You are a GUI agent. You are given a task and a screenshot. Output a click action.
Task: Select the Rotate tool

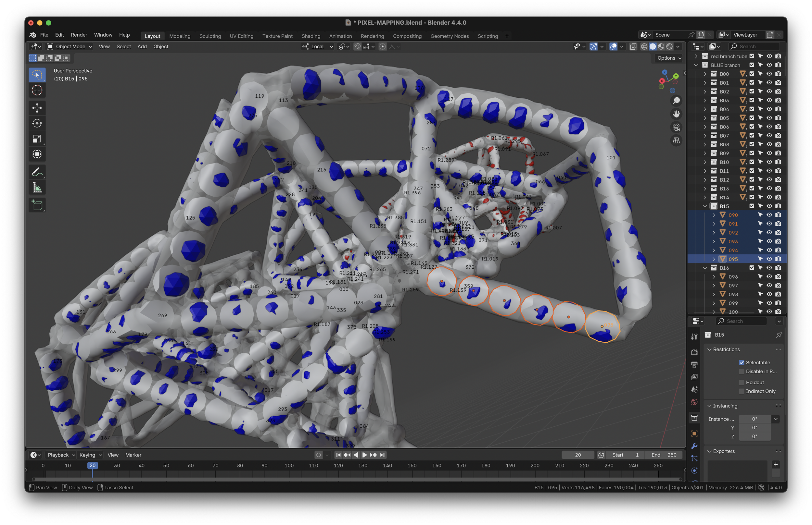pyautogui.click(x=37, y=123)
